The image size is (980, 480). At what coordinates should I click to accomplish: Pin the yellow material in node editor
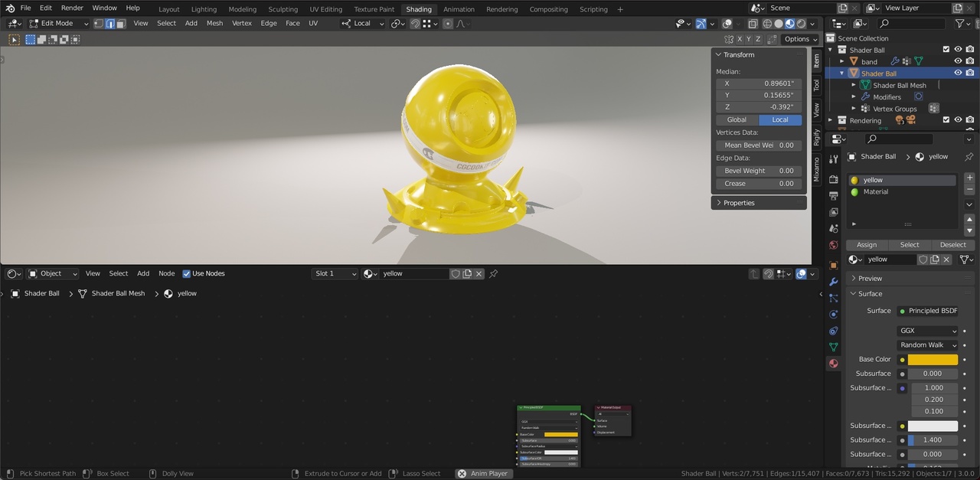click(x=494, y=274)
